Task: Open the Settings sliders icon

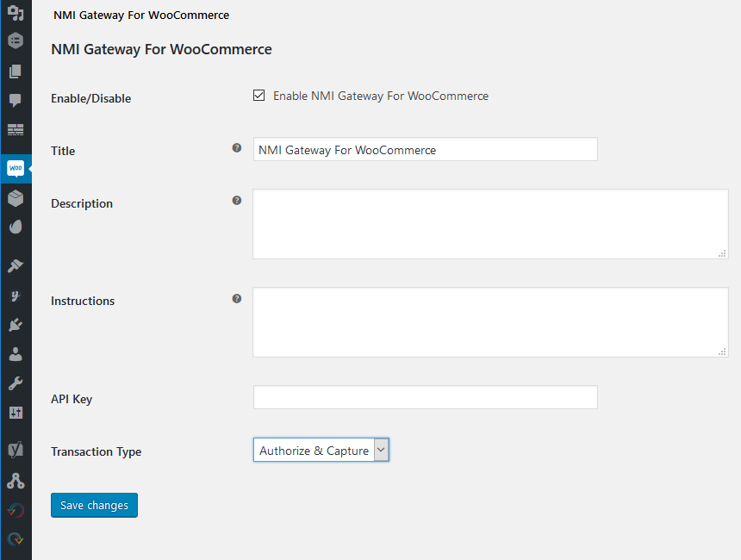Action: point(16,413)
